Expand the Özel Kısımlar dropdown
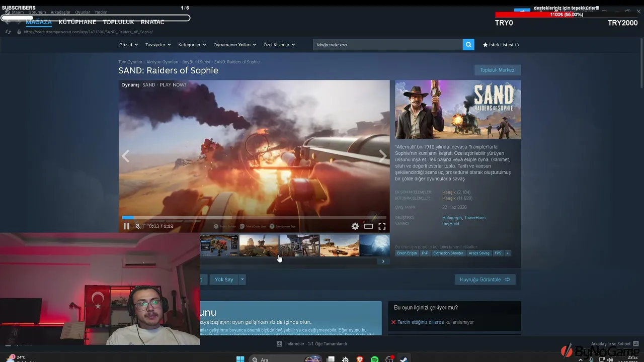Viewport: 644px width, 362px height. [279, 45]
